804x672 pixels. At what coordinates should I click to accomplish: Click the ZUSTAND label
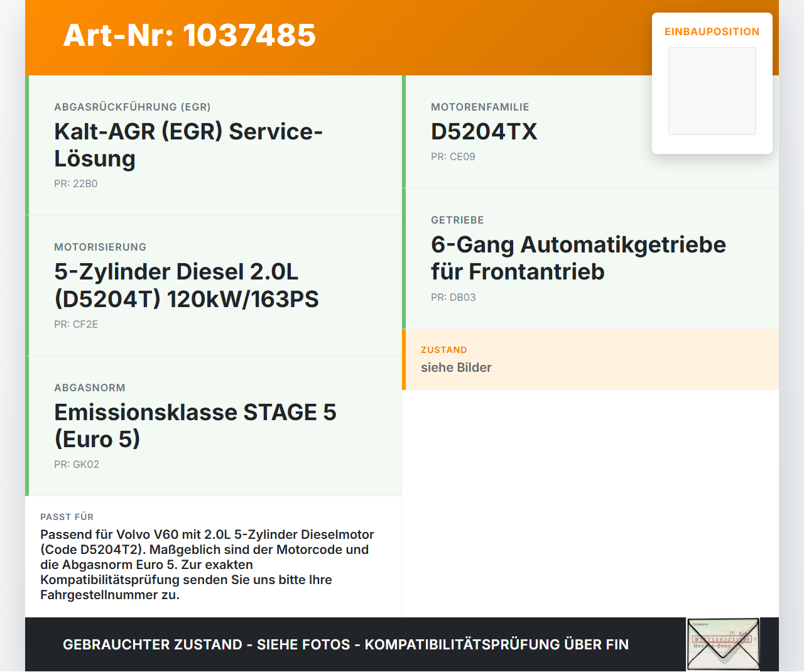[444, 350]
